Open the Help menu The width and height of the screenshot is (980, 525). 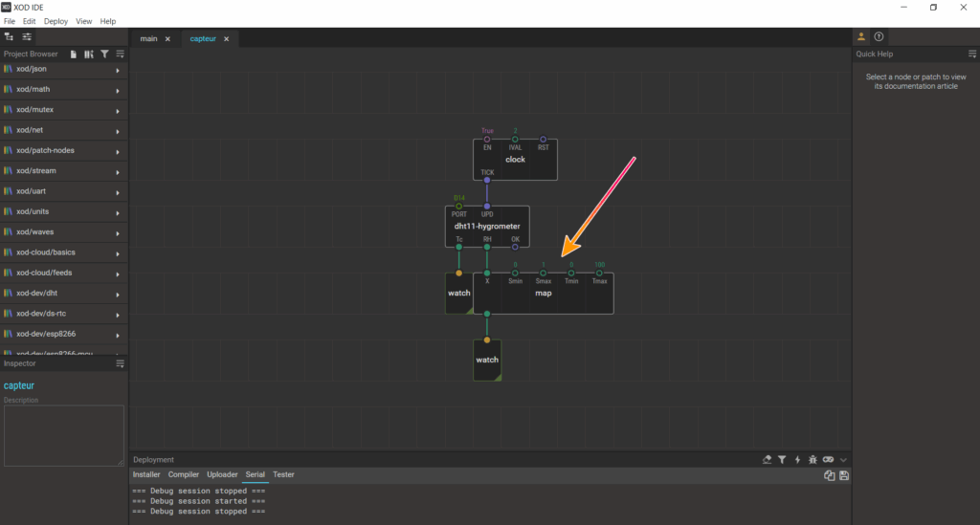[x=108, y=21]
